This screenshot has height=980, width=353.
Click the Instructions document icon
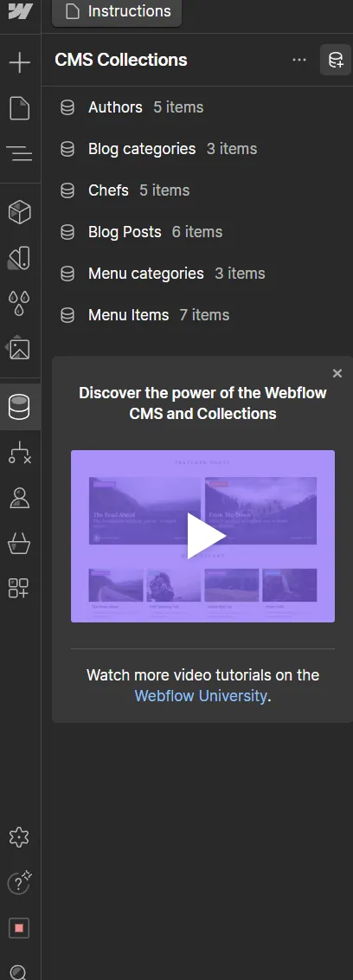click(73, 12)
